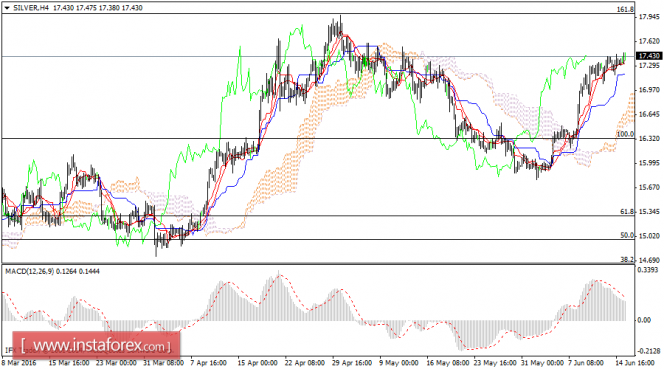
Task: Click the 0.3393 MACD scale value
Action: (x=649, y=270)
